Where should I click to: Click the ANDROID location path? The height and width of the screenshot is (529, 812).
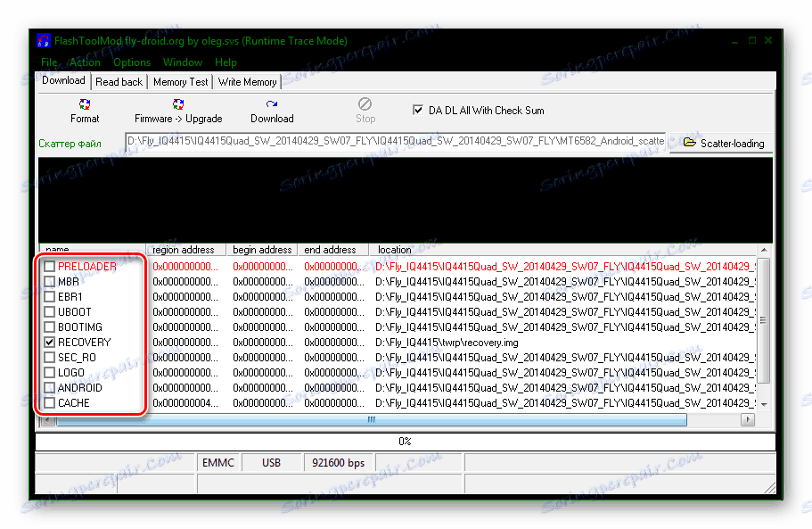[565, 387]
